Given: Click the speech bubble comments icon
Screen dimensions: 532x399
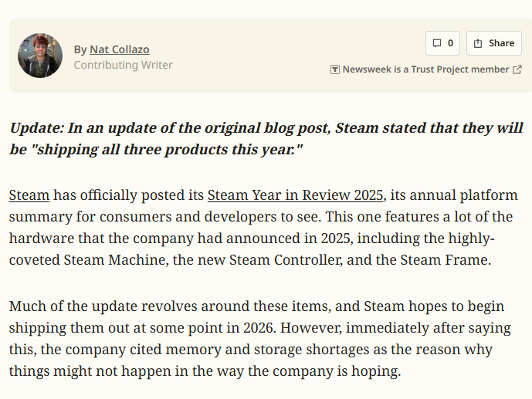Looking at the screenshot, I should click(437, 43).
